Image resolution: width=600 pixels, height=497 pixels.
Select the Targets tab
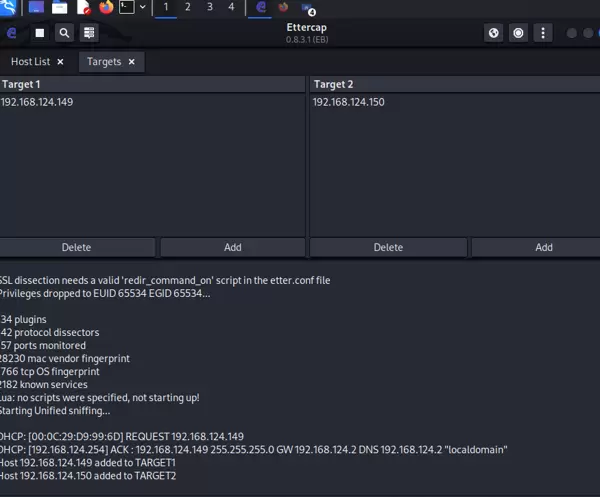click(x=104, y=62)
